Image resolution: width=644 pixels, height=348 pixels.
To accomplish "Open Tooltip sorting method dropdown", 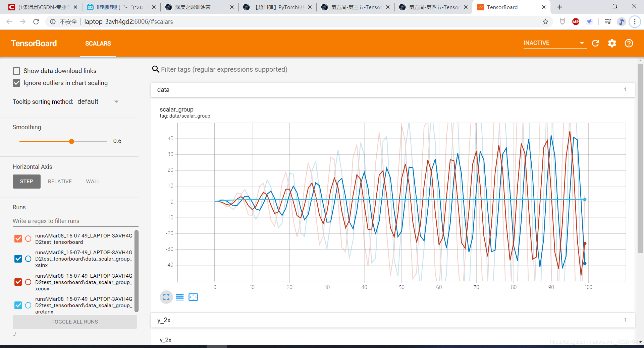I will click(x=99, y=102).
